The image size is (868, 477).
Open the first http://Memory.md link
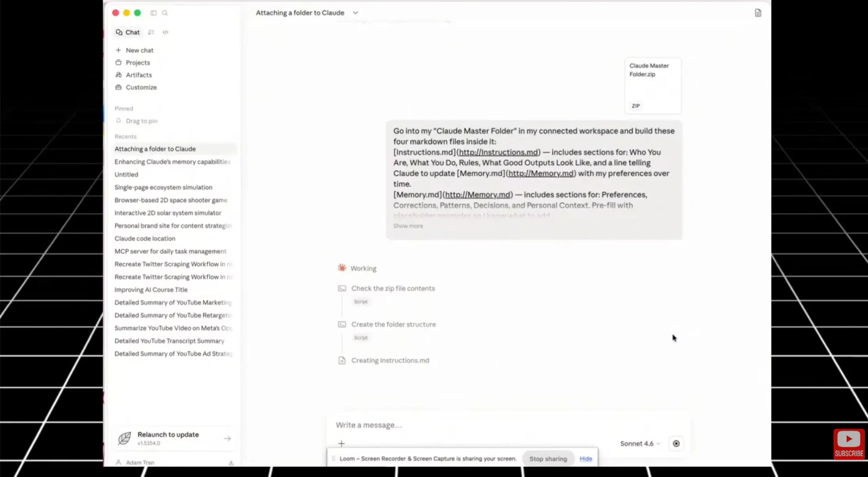(541, 173)
